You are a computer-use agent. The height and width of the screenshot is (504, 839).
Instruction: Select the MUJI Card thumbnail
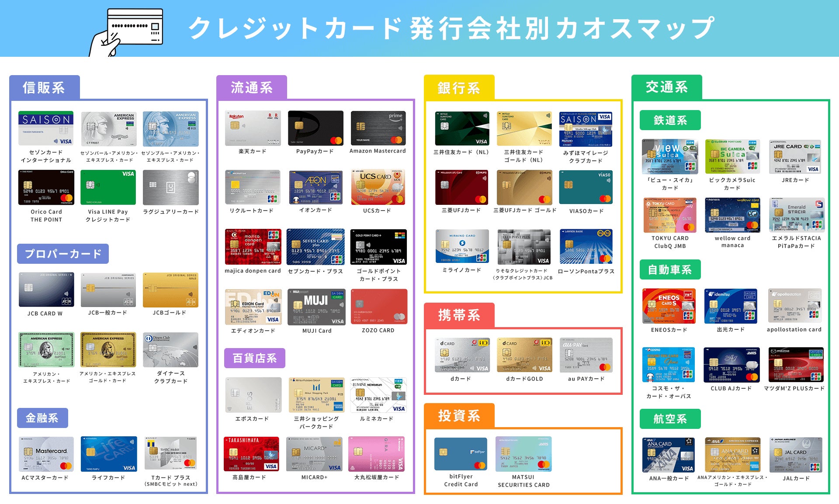point(316,307)
